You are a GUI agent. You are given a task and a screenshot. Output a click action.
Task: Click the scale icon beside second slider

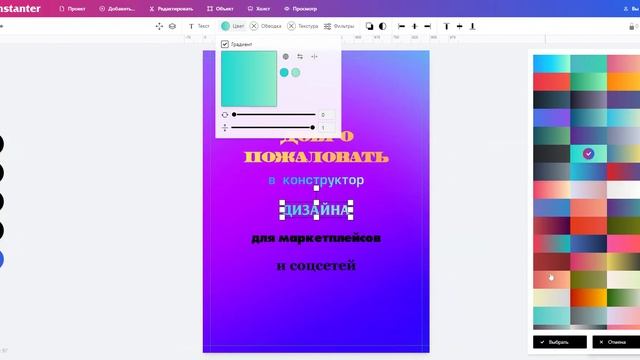[x=225, y=128]
